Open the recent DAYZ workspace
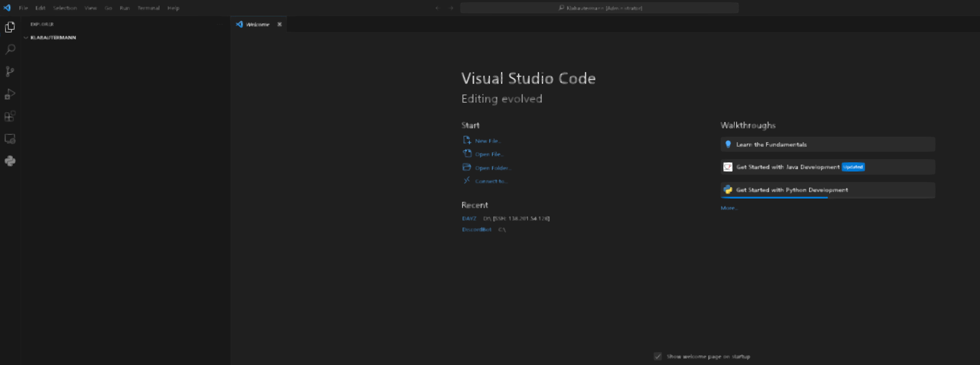 click(x=469, y=218)
